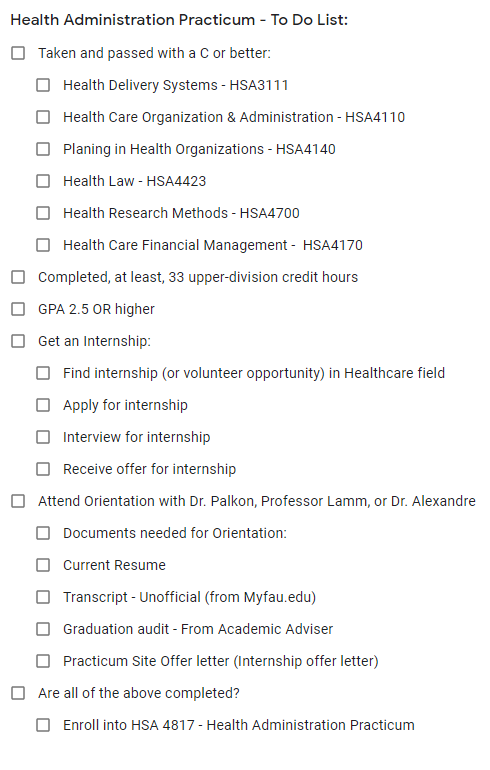Check off GPA 2.5 OR higher
This screenshot has height=770, width=490.
(x=18, y=309)
